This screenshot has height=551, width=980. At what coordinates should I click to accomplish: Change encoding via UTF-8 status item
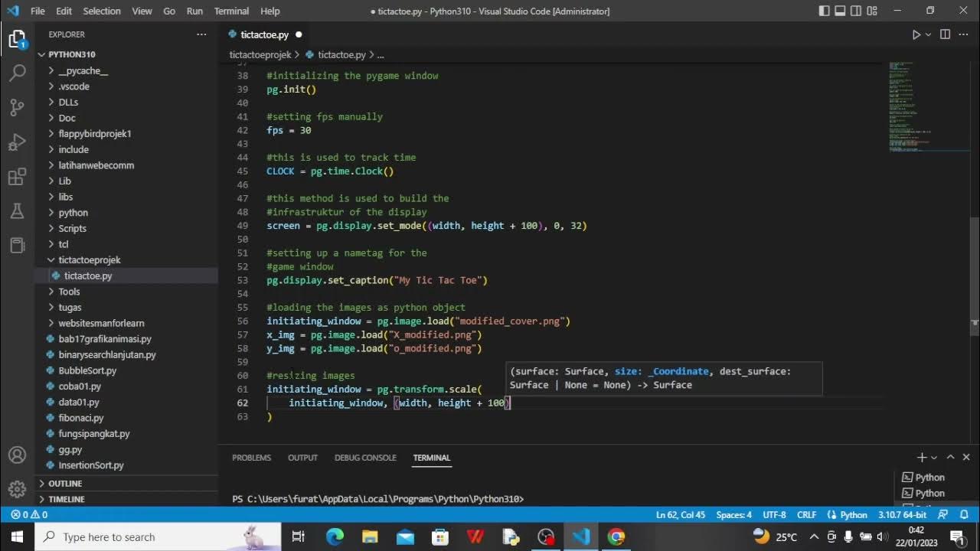point(774,515)
